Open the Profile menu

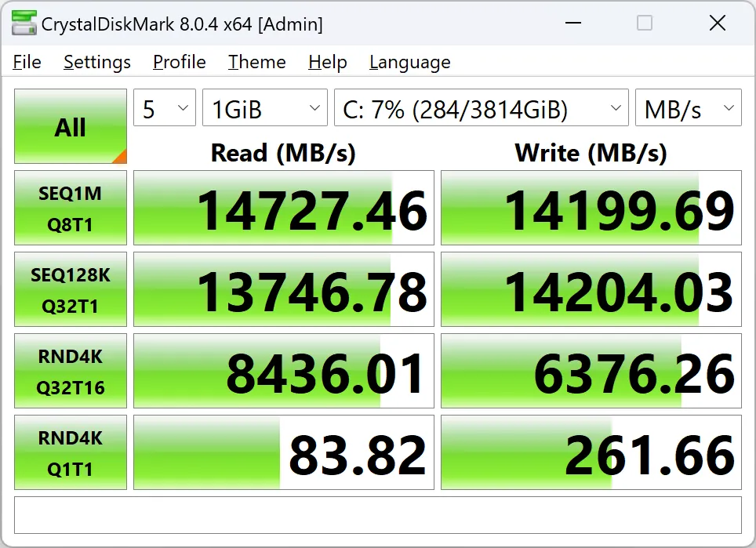click(180, 62)
